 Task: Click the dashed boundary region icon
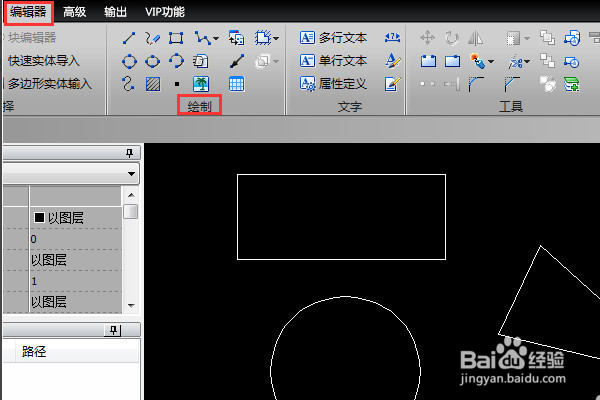tap(263, 38)
